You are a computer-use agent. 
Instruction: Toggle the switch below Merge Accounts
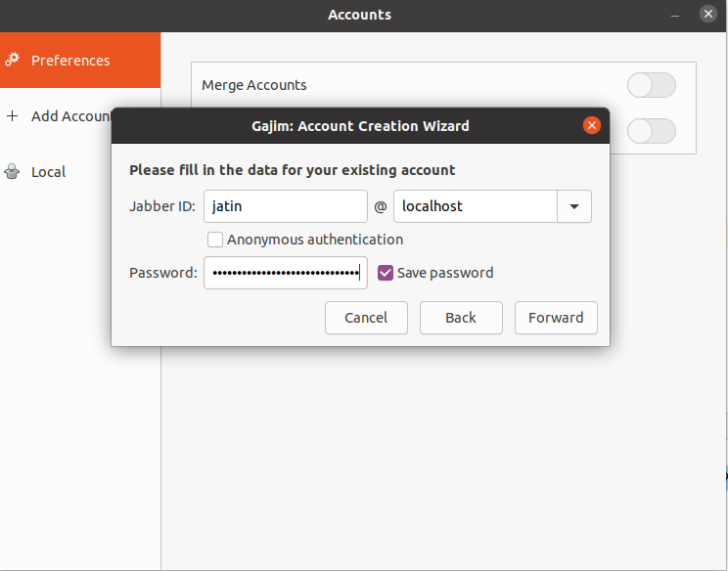pyautogui.click(x=651, y=130)
